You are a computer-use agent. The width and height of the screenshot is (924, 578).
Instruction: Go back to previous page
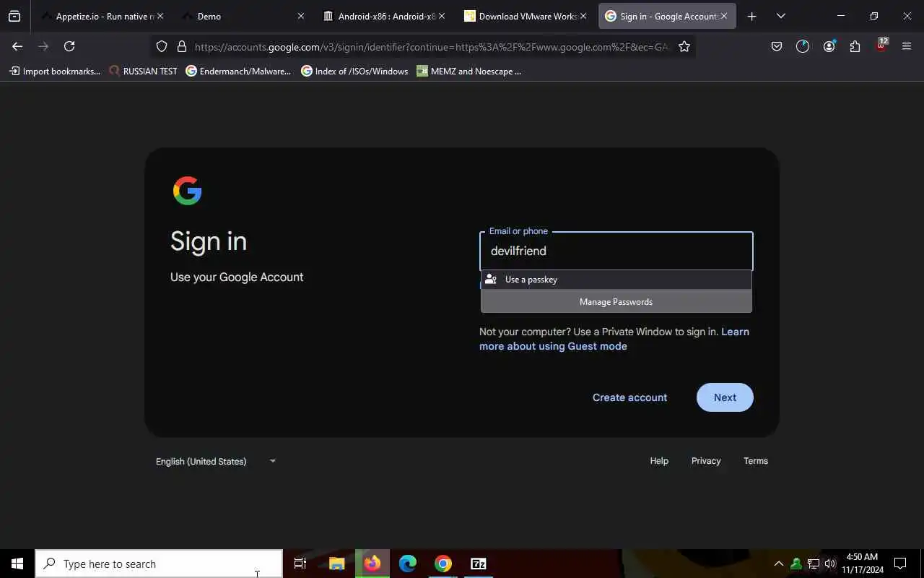pyautogui.click(x=17, y=46)
